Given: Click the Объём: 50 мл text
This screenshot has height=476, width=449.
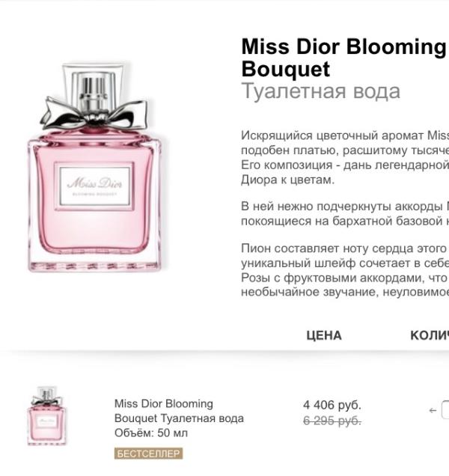Looking at the screenshot, I should 151,433.
